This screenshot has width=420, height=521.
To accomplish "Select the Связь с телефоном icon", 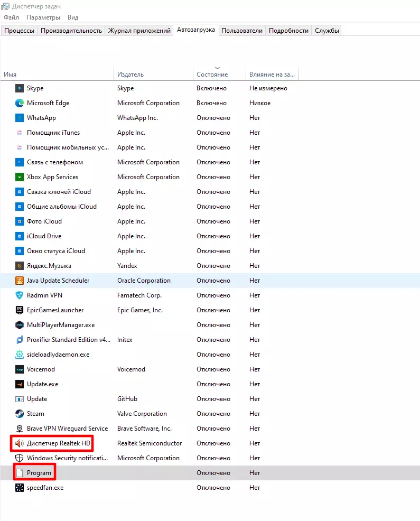I will click(19, 162).
